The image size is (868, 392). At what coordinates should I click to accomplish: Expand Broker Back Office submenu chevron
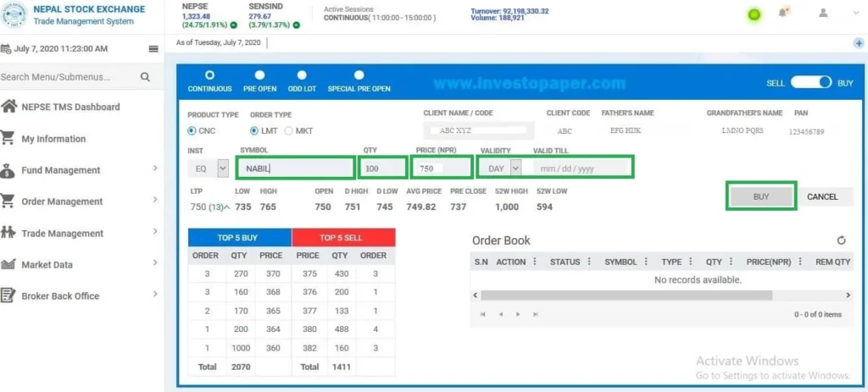(x=155, y=294)
